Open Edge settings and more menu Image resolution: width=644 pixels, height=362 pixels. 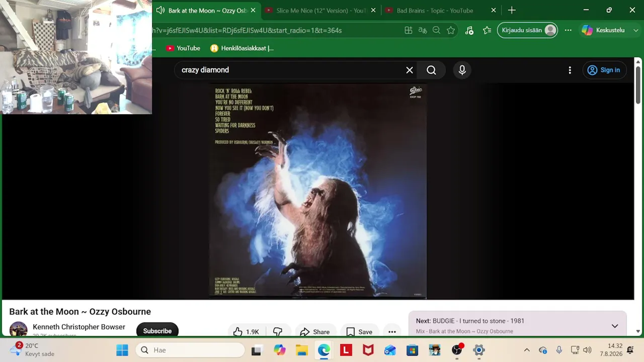click(x=568, y=30)
